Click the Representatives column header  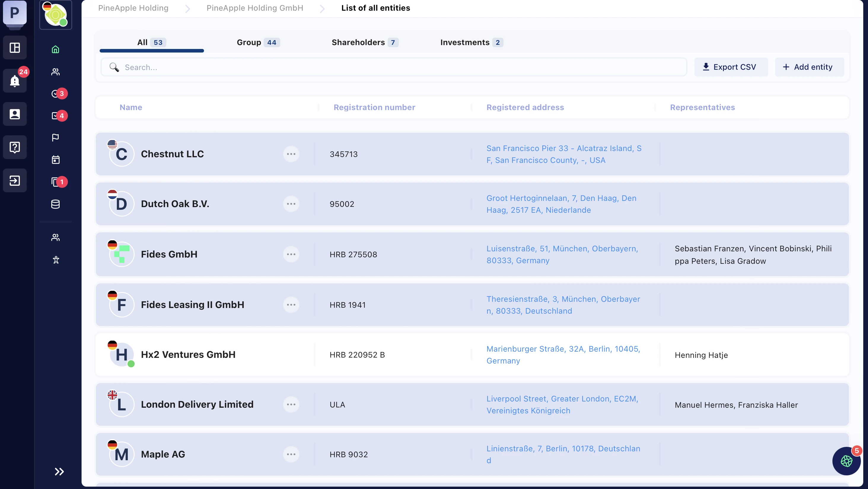coord(702,107)
